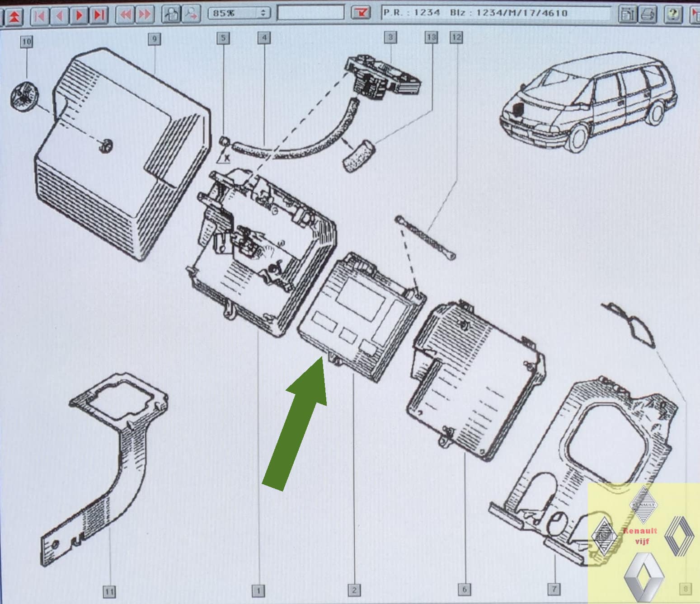This screenshot has width=700, height=604.
Task: Click the print icon
Action: coord(648,14)
